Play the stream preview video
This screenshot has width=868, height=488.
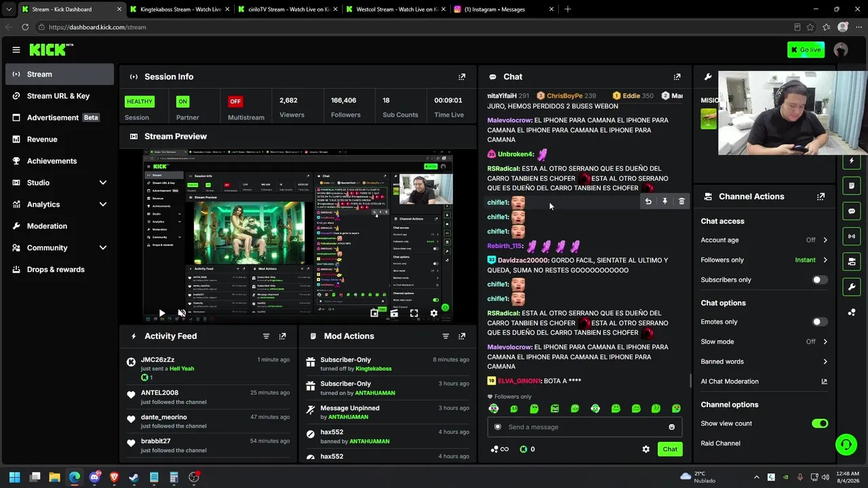(x=162, y=313)
